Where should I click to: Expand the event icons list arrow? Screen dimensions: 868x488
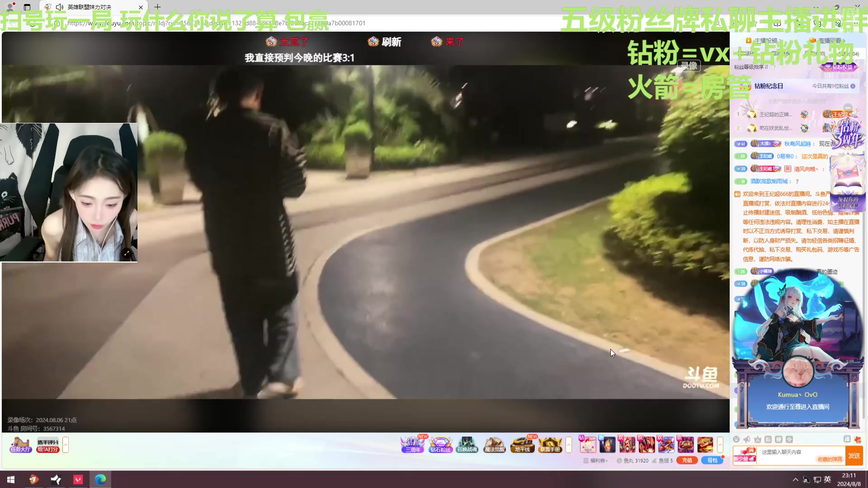(569, 445)
